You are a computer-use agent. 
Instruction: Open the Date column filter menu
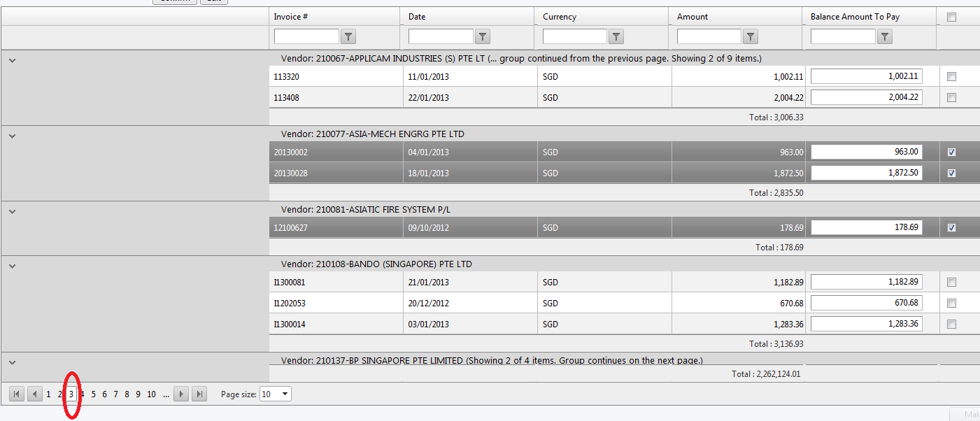(x=483, y=37)
